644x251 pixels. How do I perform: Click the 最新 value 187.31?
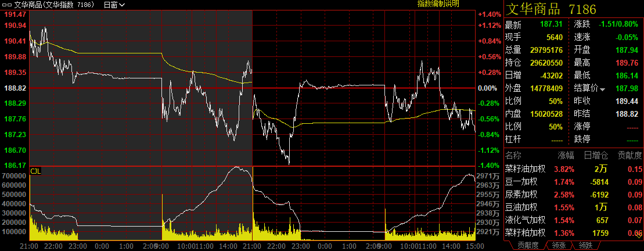551,24
